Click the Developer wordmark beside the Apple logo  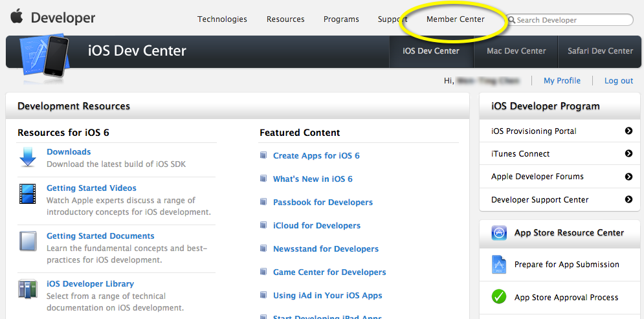[63, 18]
